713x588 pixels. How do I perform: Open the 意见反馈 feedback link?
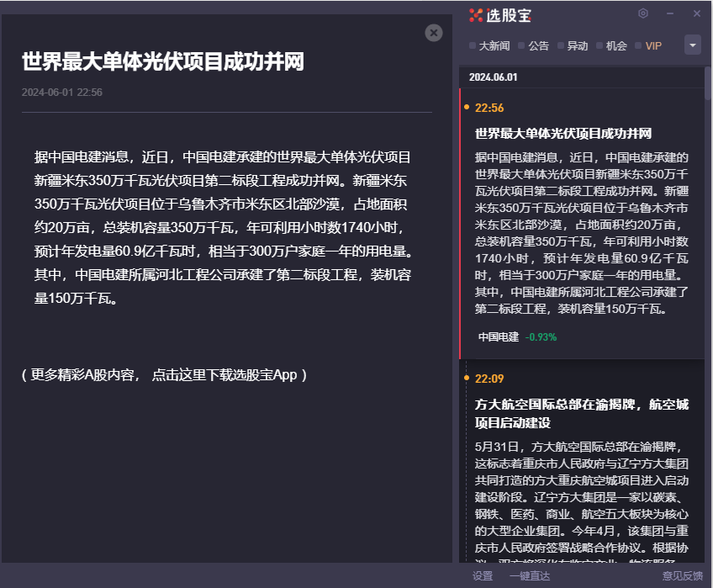(x=682, y=576)
